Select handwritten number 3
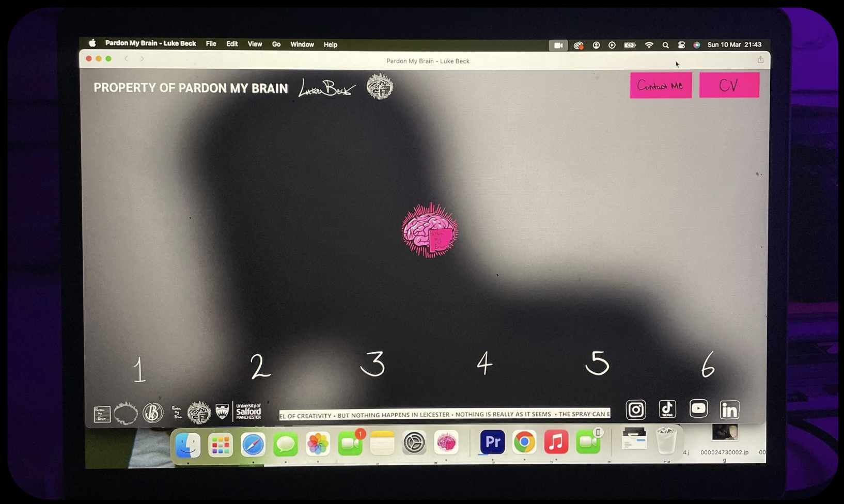844x504 pixels. (372, 364)
